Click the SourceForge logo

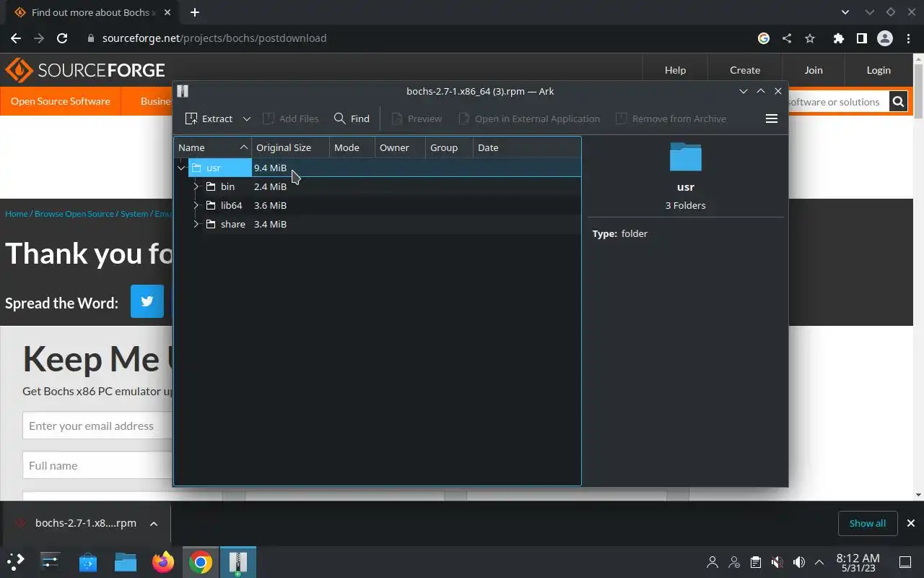(85, 70)
